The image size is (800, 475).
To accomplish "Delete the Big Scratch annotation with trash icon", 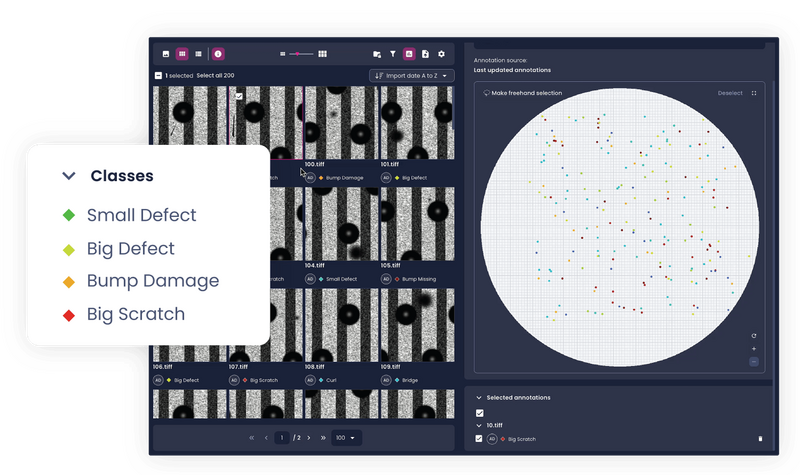I will click(759, 439).
